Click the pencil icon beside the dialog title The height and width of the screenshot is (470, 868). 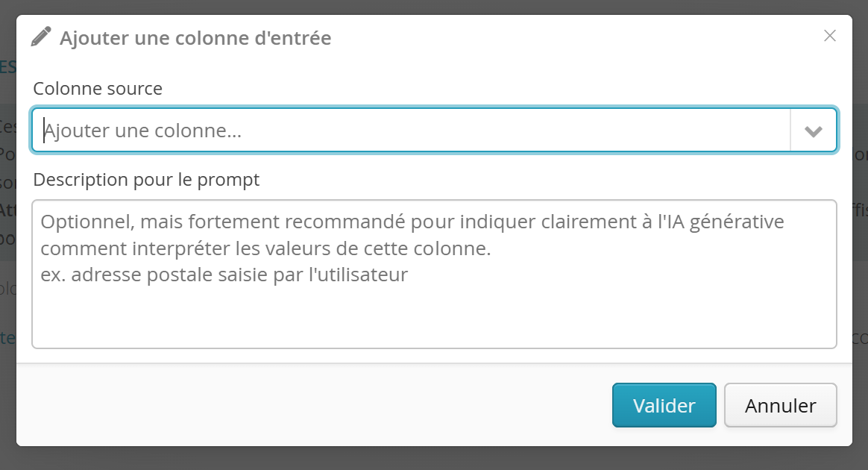[x=41, y=37]
